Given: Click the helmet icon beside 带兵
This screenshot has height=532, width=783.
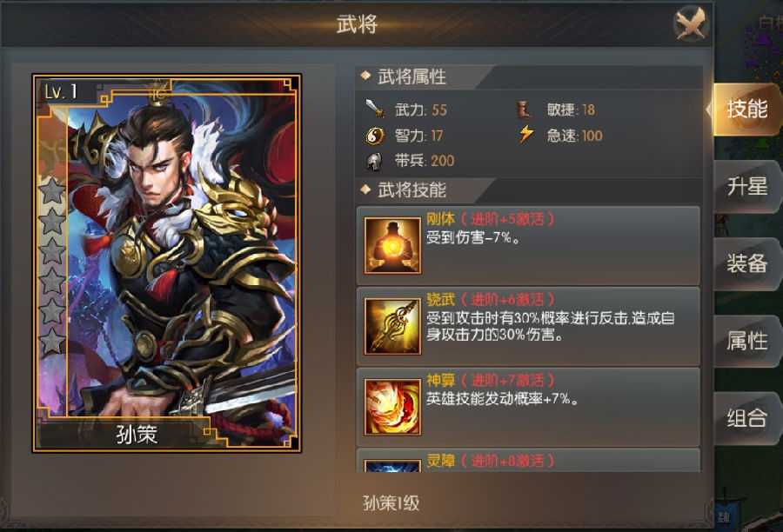Looking at the screenshot, I should click(x=374, y=161).
